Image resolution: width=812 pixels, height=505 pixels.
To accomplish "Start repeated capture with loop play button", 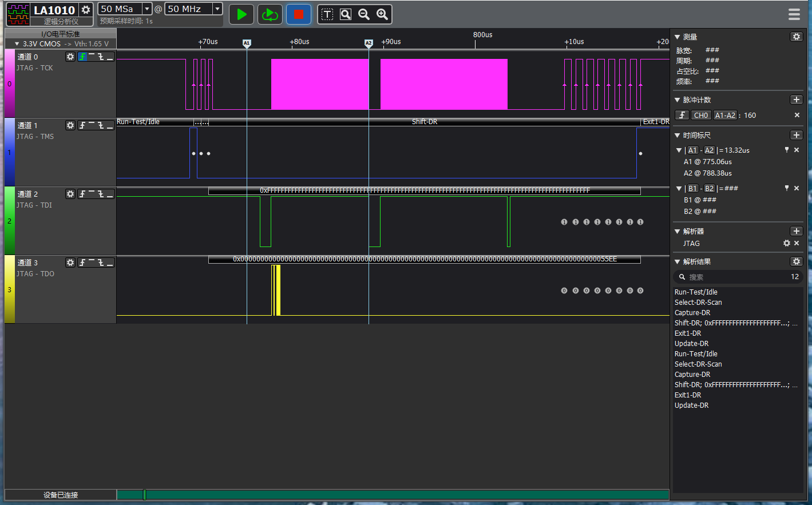I will coord(270,14).
